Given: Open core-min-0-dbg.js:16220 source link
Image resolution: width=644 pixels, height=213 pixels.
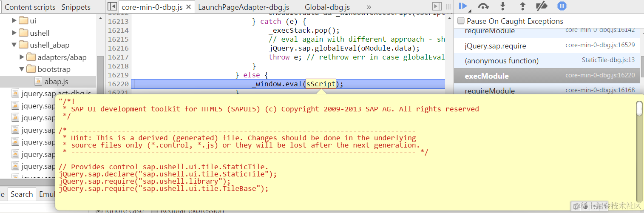Looking at the screenshot, I should (x=600, y=75).
